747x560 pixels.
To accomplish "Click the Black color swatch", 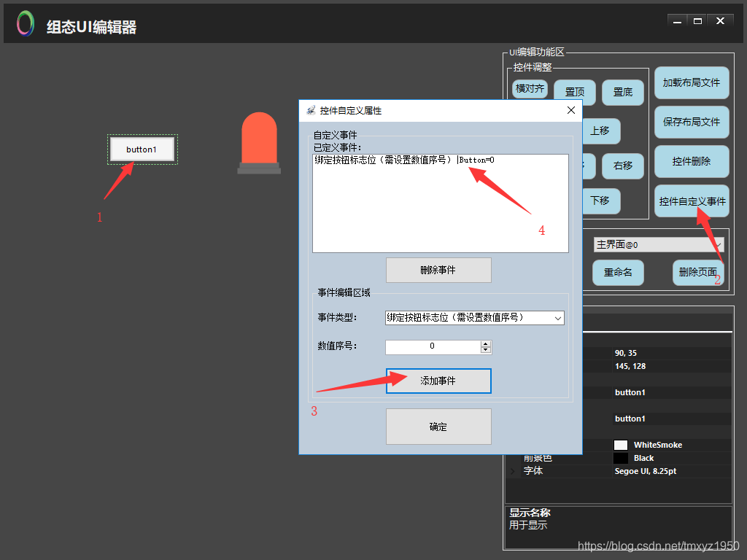I will (620, 459).
